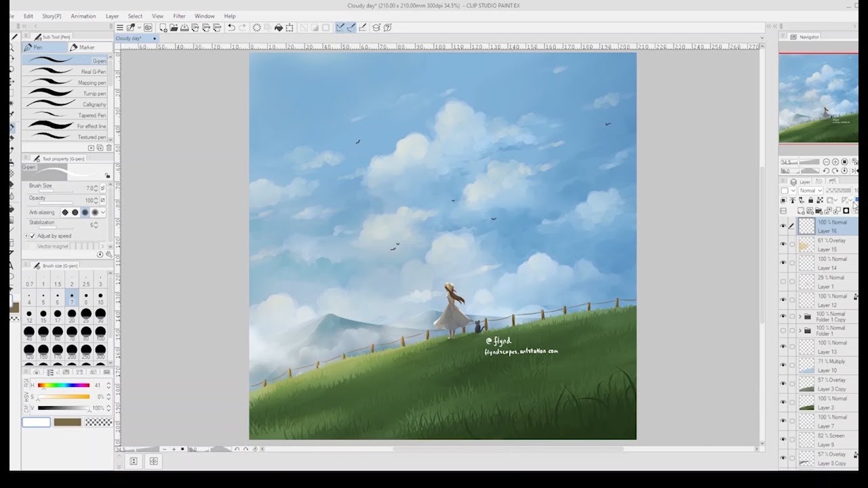Hide Layer 15 using its eye icon

783,245
